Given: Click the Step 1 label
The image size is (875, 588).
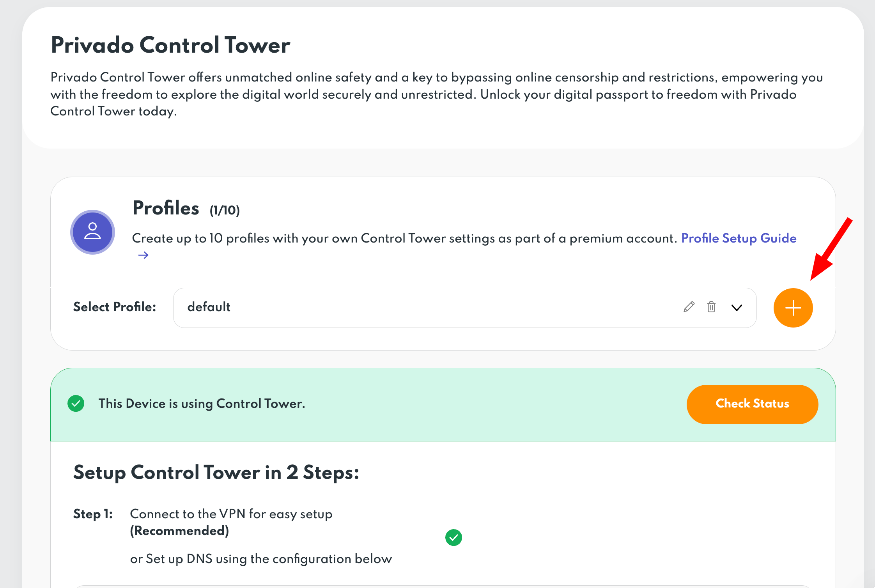Looking at the screenshot, I should [x=93, y=514].
